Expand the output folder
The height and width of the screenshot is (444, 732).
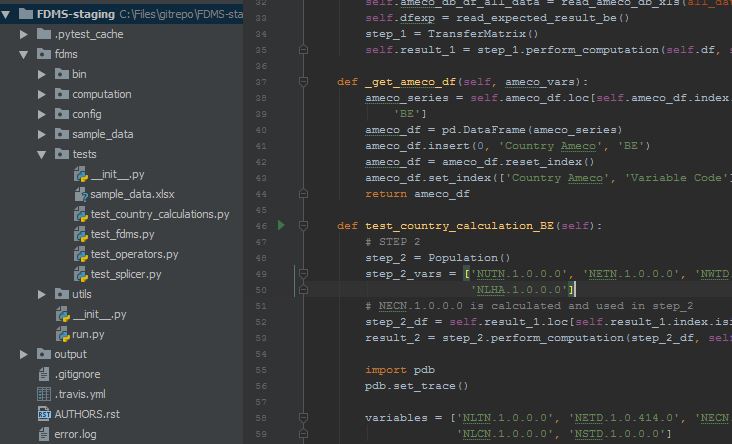click(23, 354)
